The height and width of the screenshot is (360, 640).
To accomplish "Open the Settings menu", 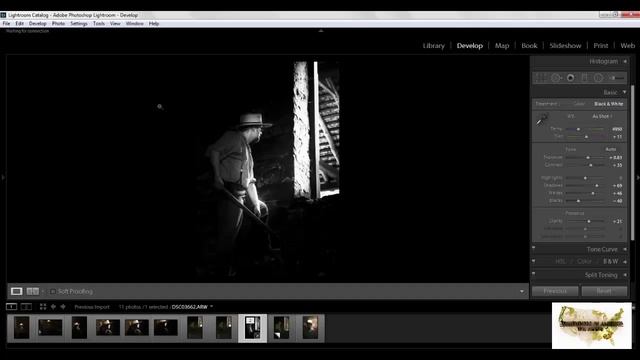I will [79, 24].
